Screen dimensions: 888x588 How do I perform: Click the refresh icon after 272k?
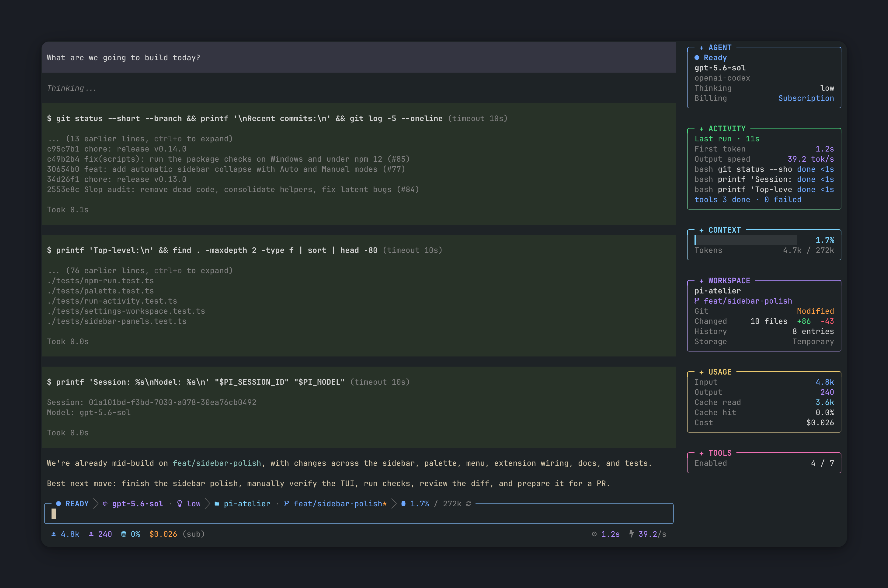pos(468,504)
